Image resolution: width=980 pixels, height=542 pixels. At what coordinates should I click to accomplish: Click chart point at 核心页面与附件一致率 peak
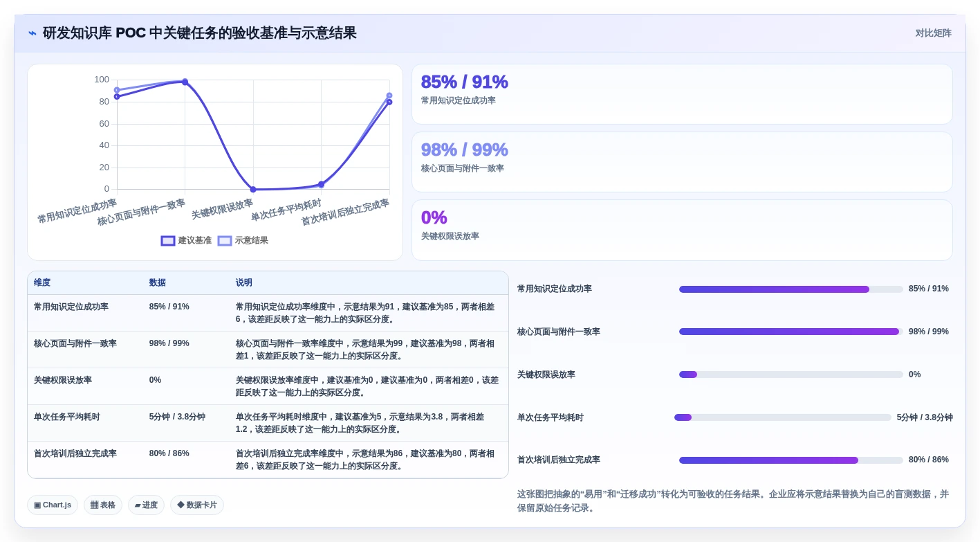tap(185, 82)
